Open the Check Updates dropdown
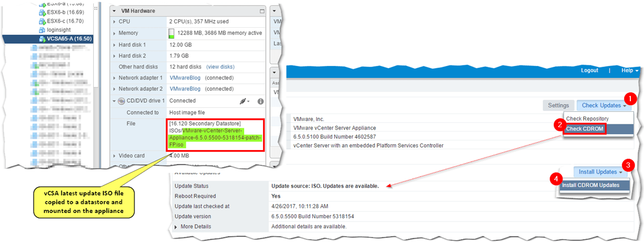This screenshot has height=242, width=644. tap(603, 106)
